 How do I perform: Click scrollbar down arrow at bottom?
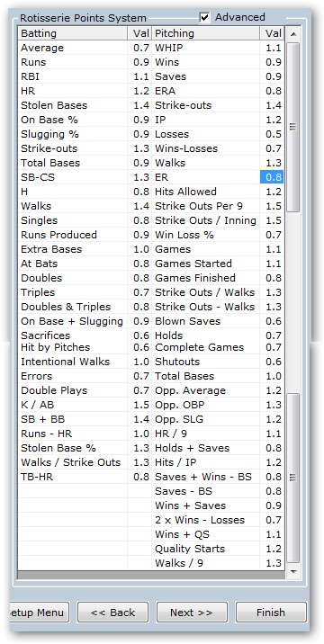293,571
